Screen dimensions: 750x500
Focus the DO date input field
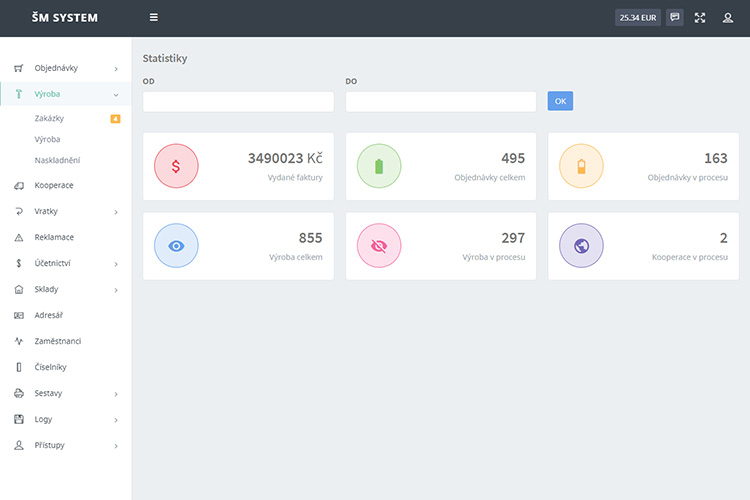[x=440, y=101]
